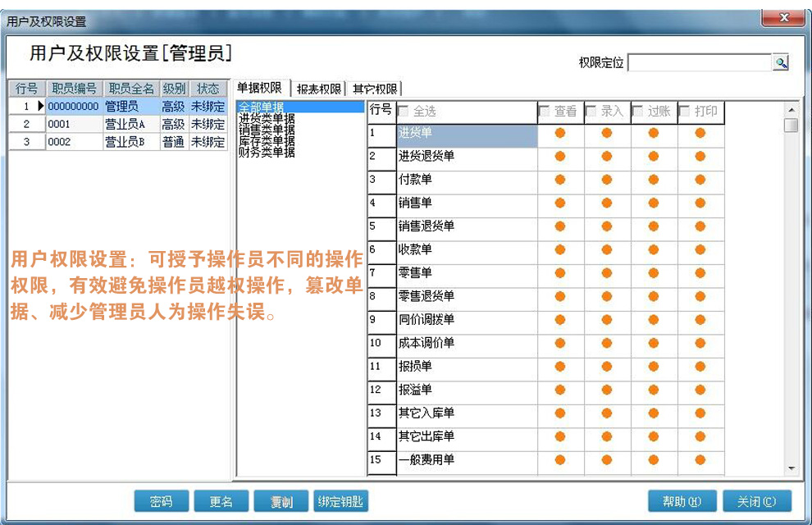Toggle the 打印 permission dot for 一般费用单
The image size is (812, 525).
699,461
